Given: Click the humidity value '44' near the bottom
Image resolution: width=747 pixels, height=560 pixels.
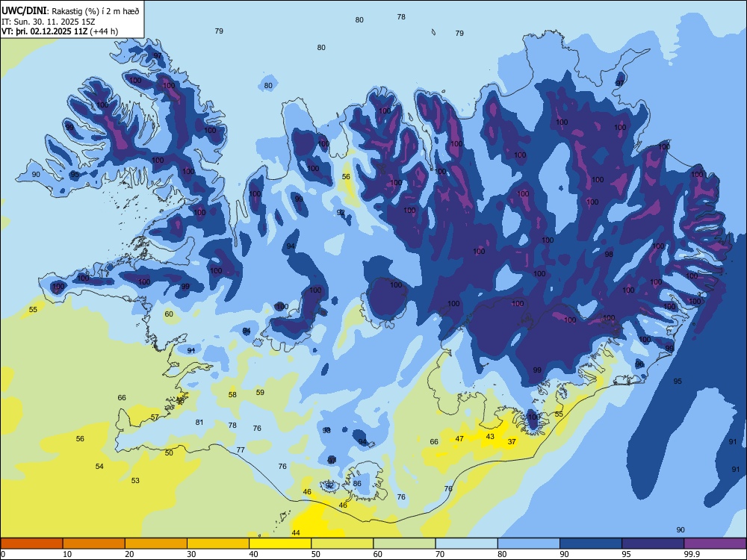Looking at the screenshot, I should (296, 533).
